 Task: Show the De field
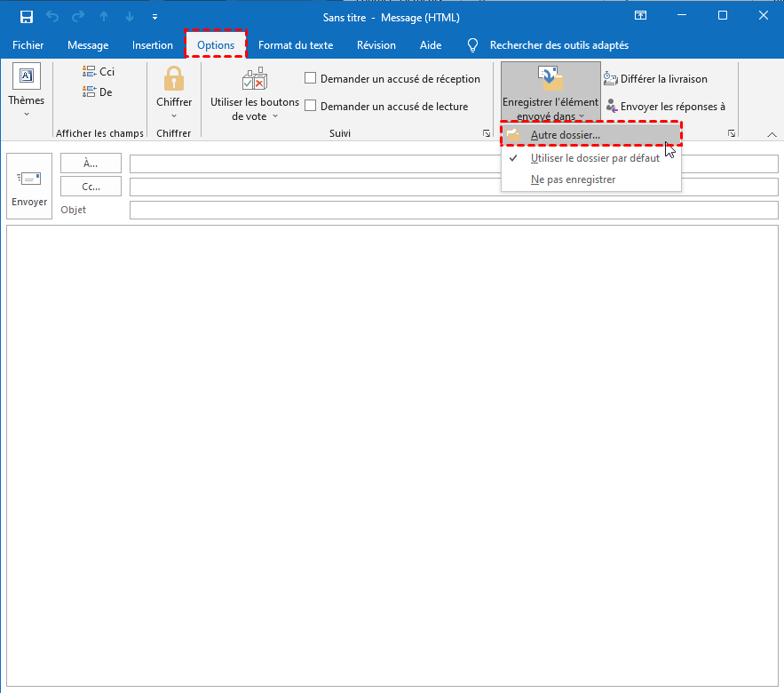click(98, 92)
